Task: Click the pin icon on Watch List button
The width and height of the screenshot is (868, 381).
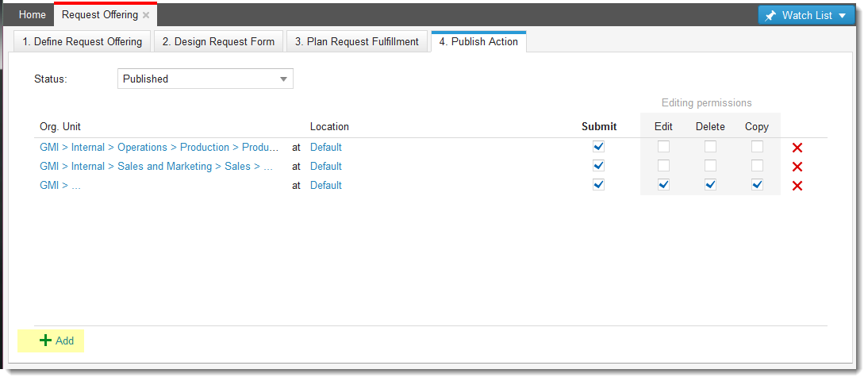Action: [x=770, y=16]
